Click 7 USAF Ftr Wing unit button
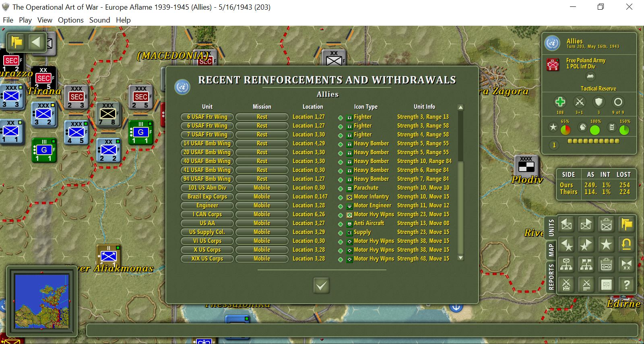This screenshot has height=344, width=644. [x=207, y=135]
